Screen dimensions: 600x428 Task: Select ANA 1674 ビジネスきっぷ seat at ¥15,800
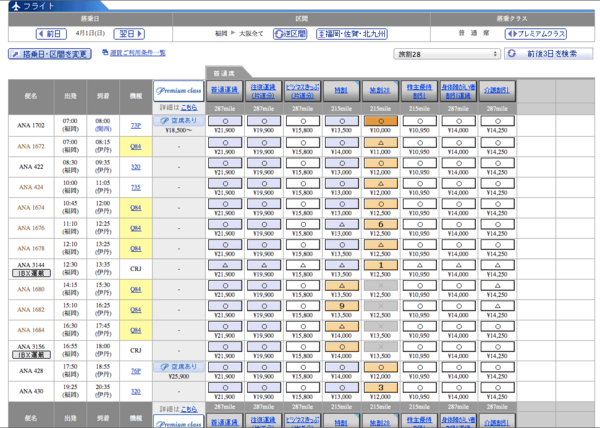pyautogui.click(x=303, y=204)
